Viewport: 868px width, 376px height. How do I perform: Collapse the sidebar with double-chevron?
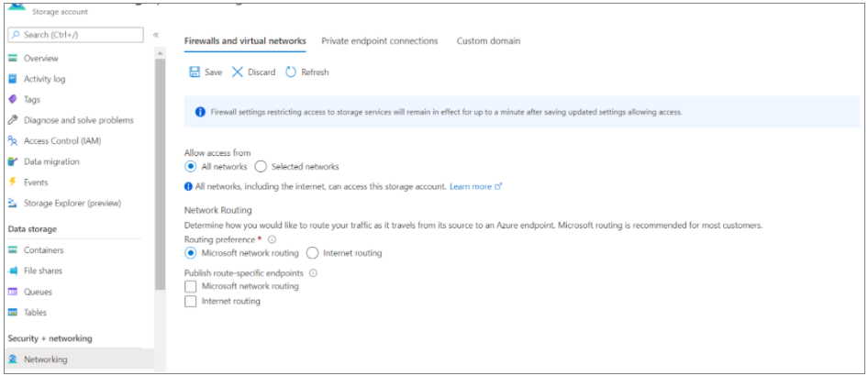point(156,35)
